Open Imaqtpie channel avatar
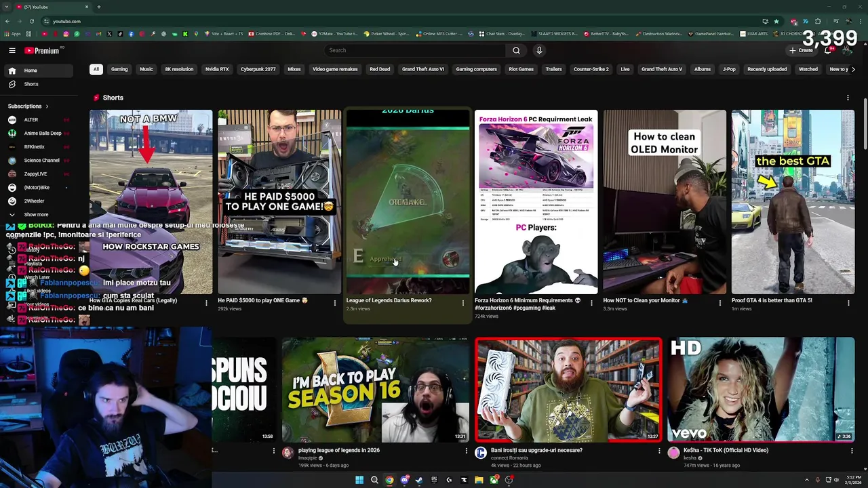This screenshot has width=868, height=488. tap(288, 453)
